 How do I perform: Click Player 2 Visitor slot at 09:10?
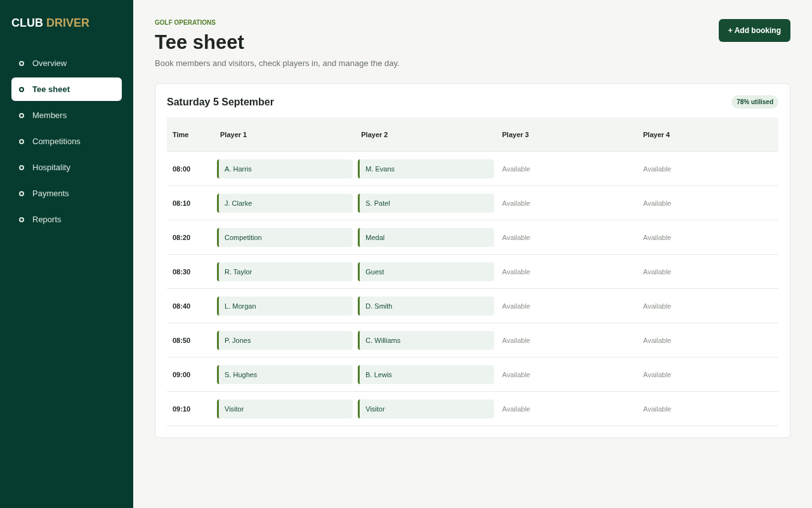pyautogui.click(x=426, y=409)
